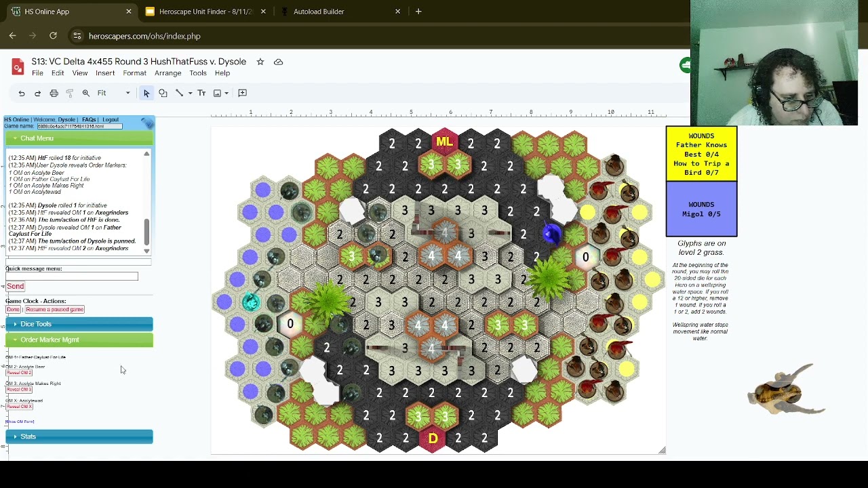
Task: Open the Google Drawings home icon
Action: [18, 67]
